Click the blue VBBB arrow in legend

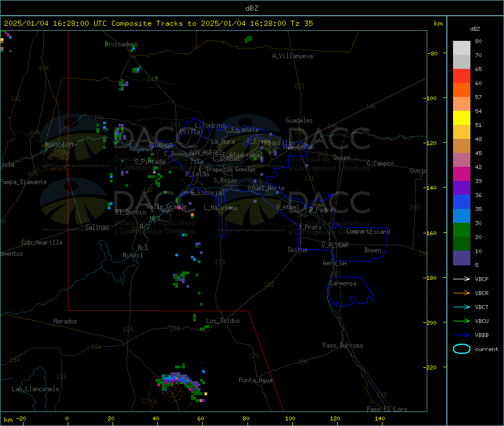click(x=461, y=335)
